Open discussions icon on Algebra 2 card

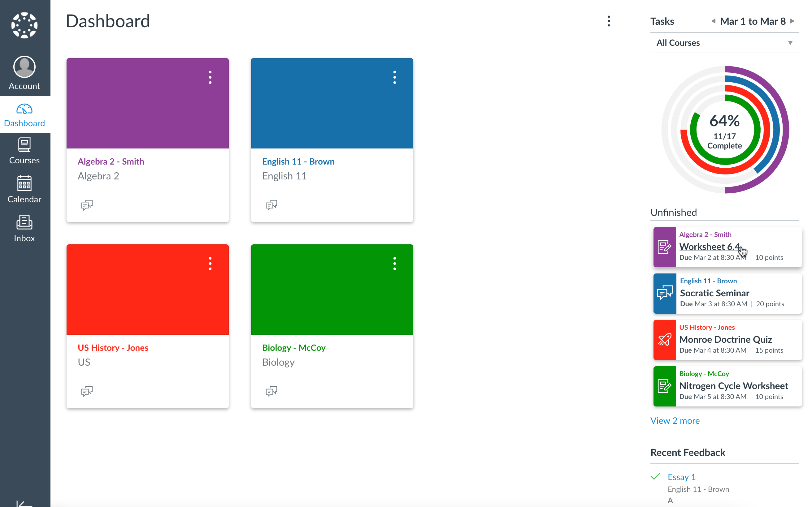(x=87, y=204)
